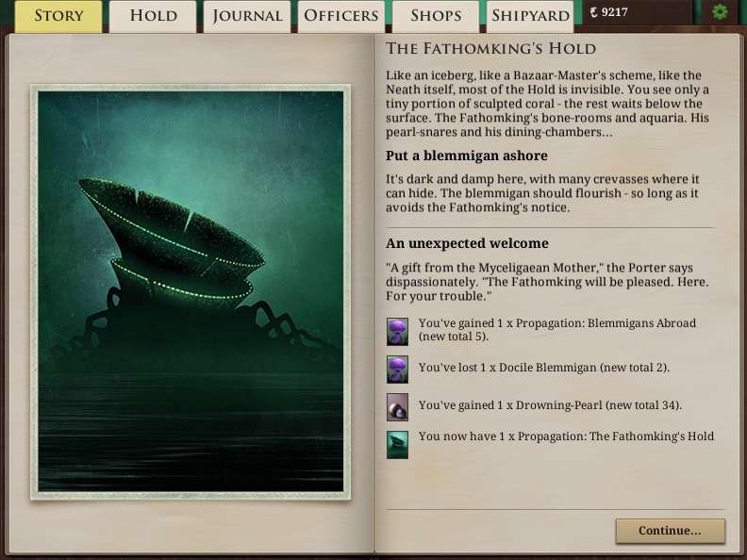The height and width of the screenshot is (560, 747).
Task: Click the Drowning-Pearl item icon
Action: 397,407
